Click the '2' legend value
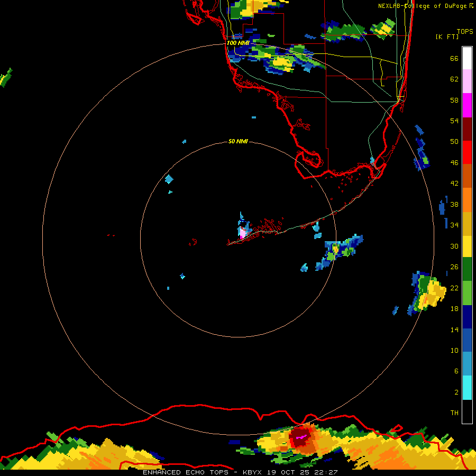The width and height of the screenshot is (476, 476). pos(456,392)
